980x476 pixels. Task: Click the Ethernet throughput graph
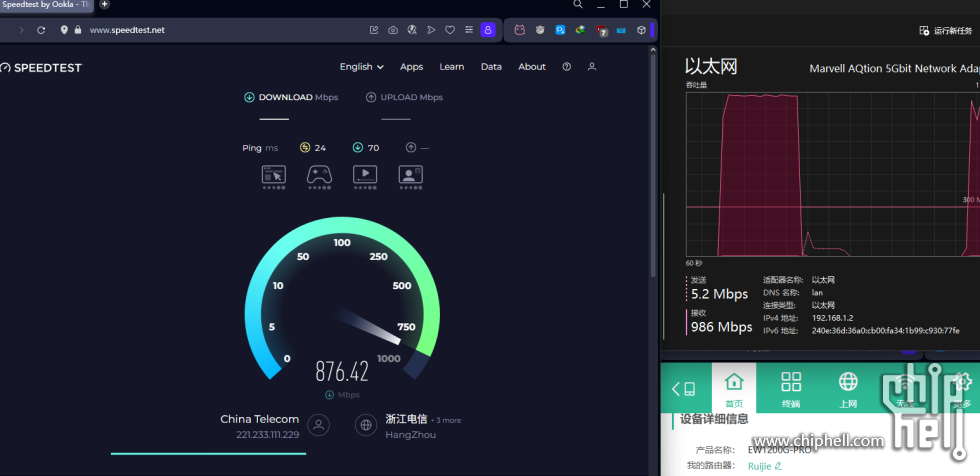coord(832,174)
